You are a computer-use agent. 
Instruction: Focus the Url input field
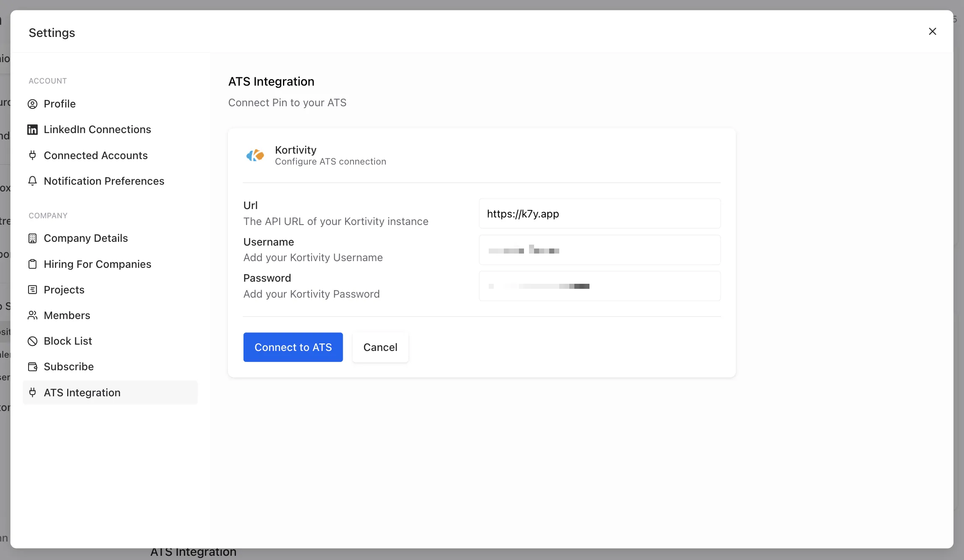600,214
